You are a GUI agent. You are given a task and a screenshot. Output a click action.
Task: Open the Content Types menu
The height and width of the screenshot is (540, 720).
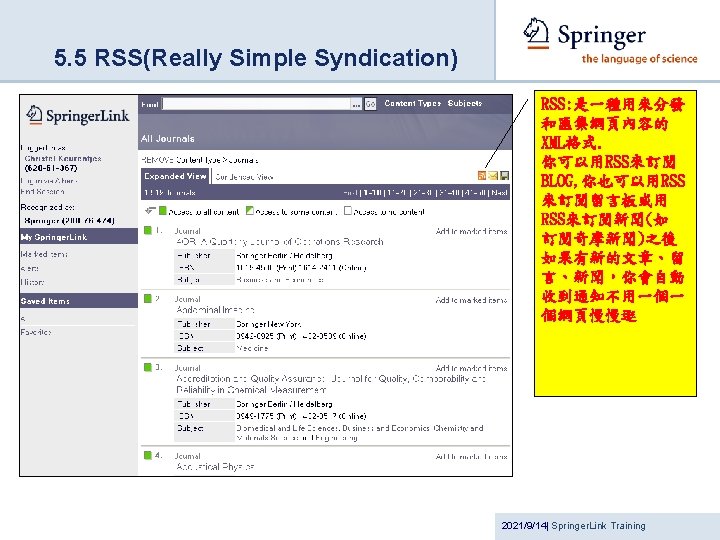[412, 103]
